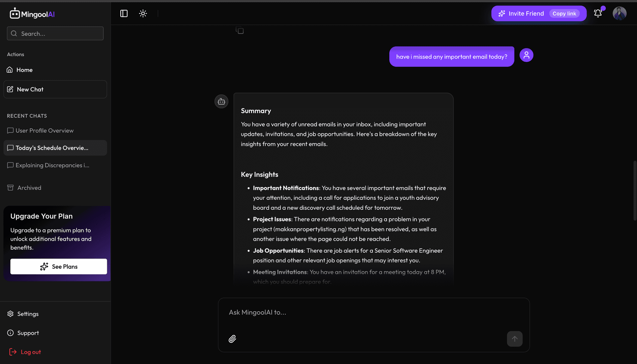Image resolution: width=637 pixels, height=364 pixels.
Task: Click 'Job Opportunities' bold text
Action: point(278,250)
